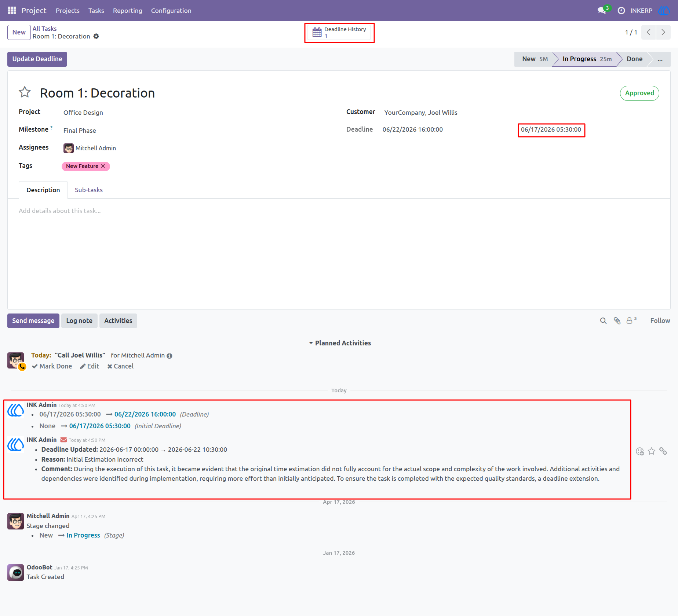Open the apps grid menu icon

[12, 11]
